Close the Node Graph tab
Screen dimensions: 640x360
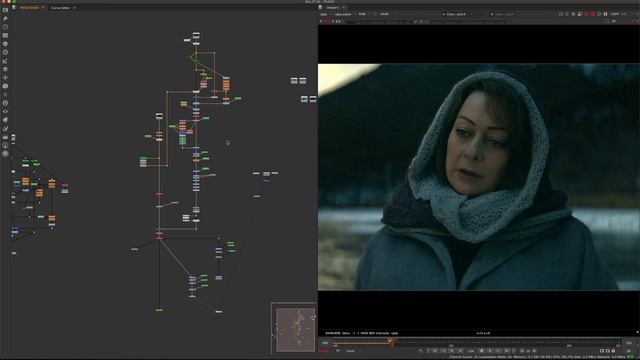pos(43,8)
